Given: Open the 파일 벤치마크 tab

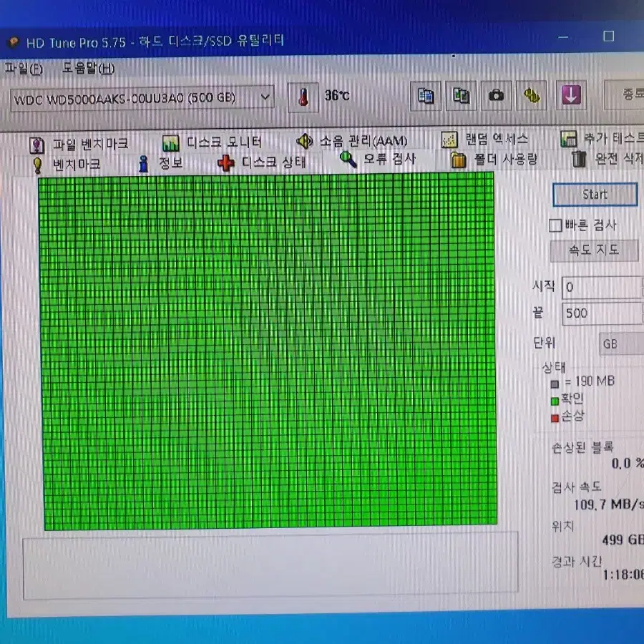Looking at the screenshot, I should 79,144.
